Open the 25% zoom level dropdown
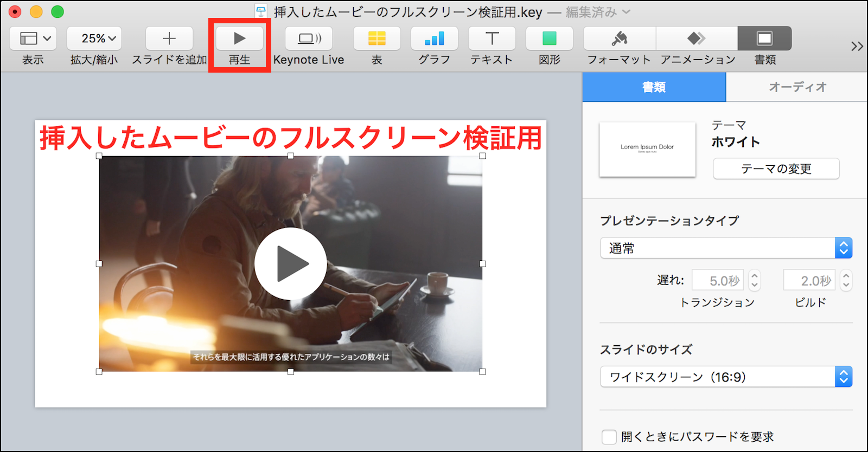The width and height of the screenshot is (868, 452). tap(94, 38)
